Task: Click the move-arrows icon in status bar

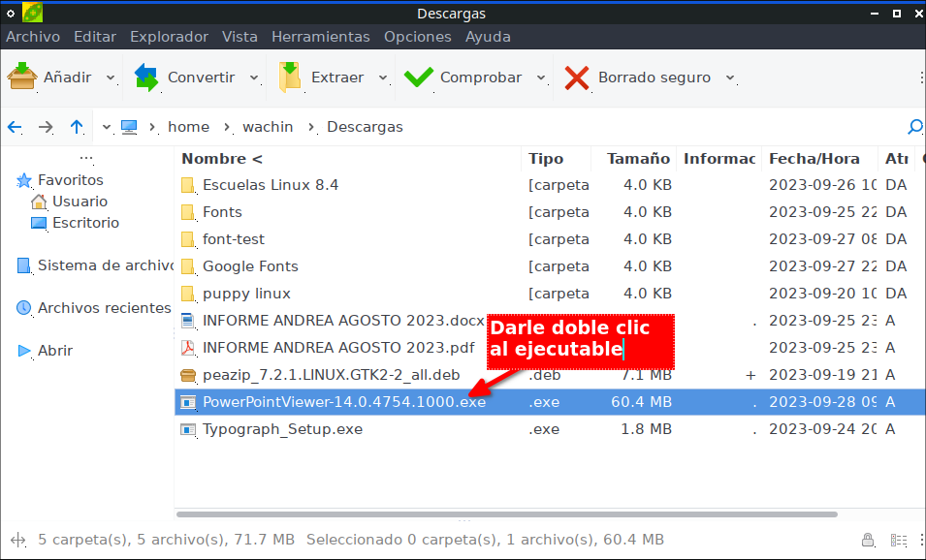Action: [x=18, y=540]
